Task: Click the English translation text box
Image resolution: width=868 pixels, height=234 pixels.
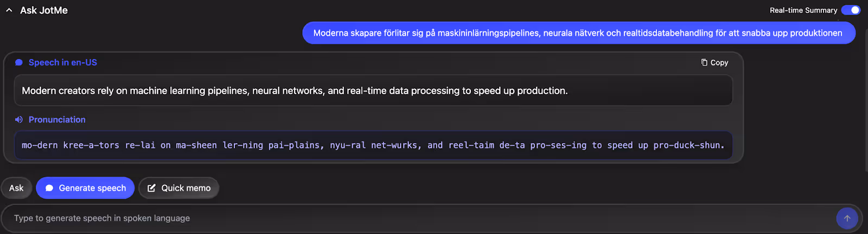Action: [x=373, y=90]
